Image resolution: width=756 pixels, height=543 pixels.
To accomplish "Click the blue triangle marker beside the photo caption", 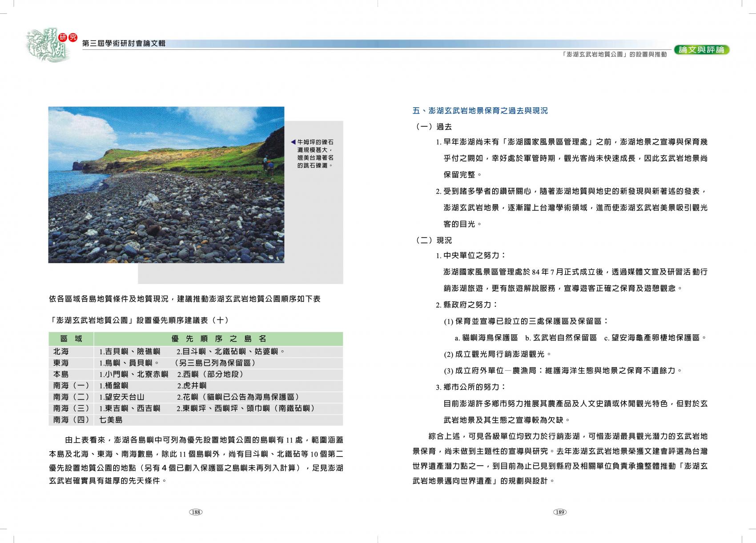I will pyautogui.click(x=293, y=142).
